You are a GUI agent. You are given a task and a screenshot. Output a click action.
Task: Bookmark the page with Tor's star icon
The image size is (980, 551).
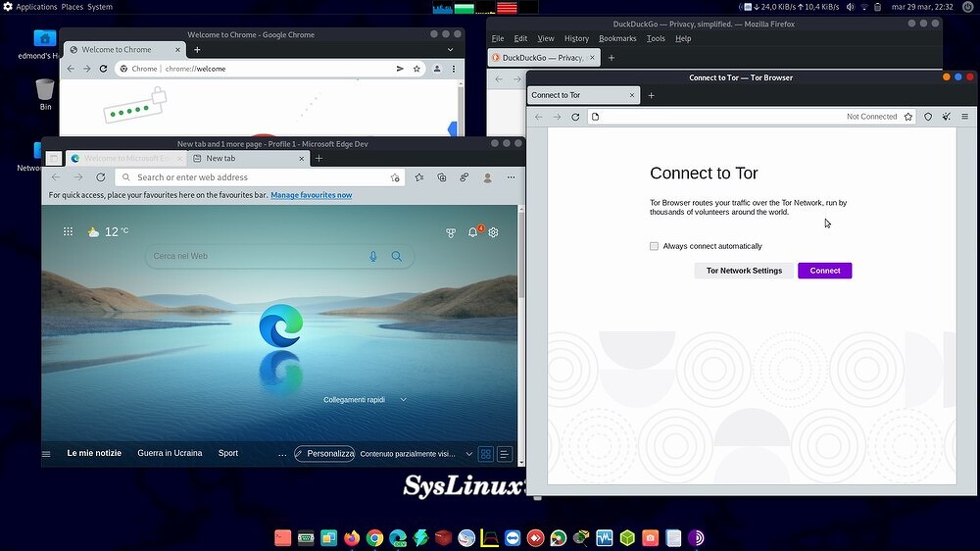908,117
